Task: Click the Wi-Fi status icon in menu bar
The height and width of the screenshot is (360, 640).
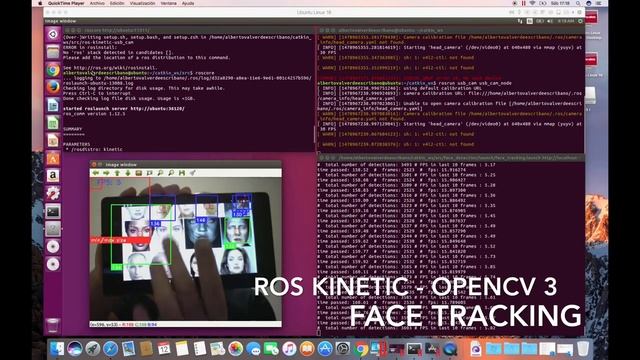Action: pos(533,3)
